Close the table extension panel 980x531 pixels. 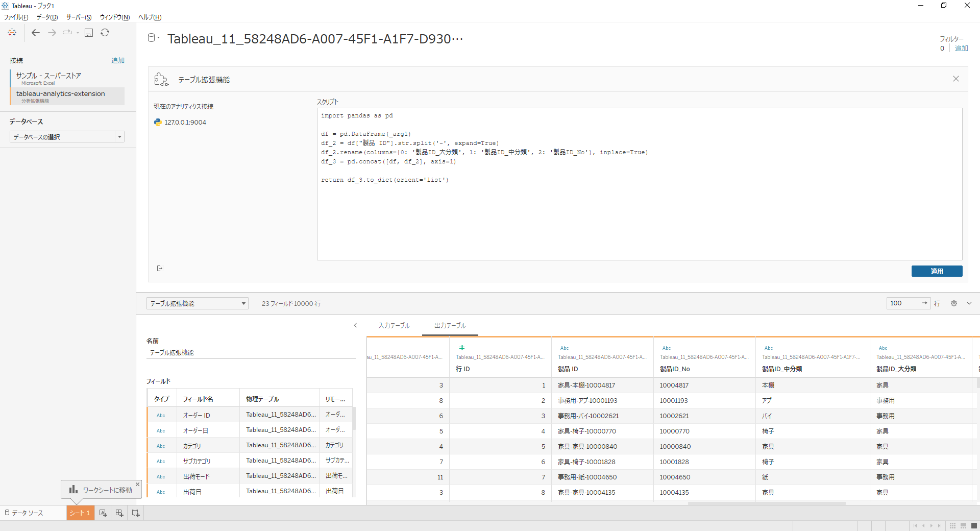[956, 79]
